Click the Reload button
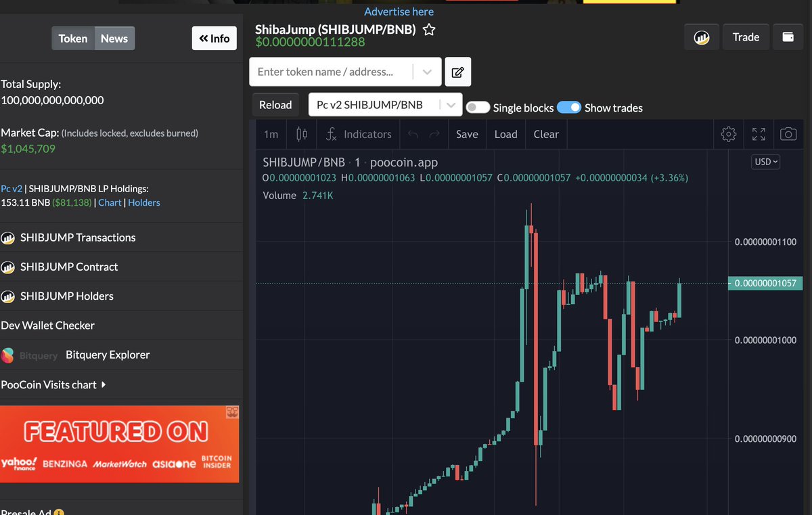 click(x=275, y=105)
